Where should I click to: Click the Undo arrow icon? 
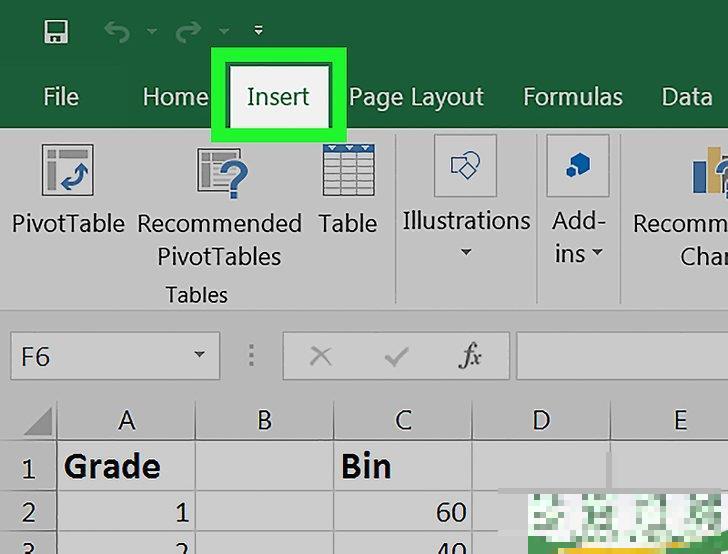click(116, 32)
